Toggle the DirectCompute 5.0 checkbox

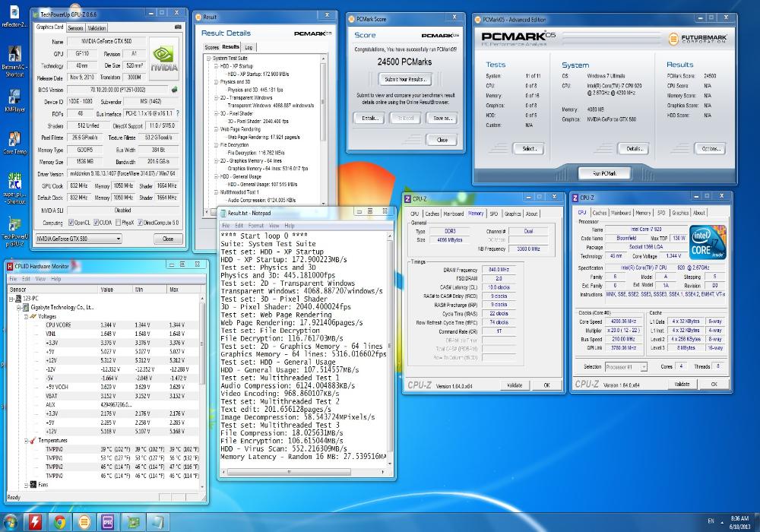tap(140, 223)
